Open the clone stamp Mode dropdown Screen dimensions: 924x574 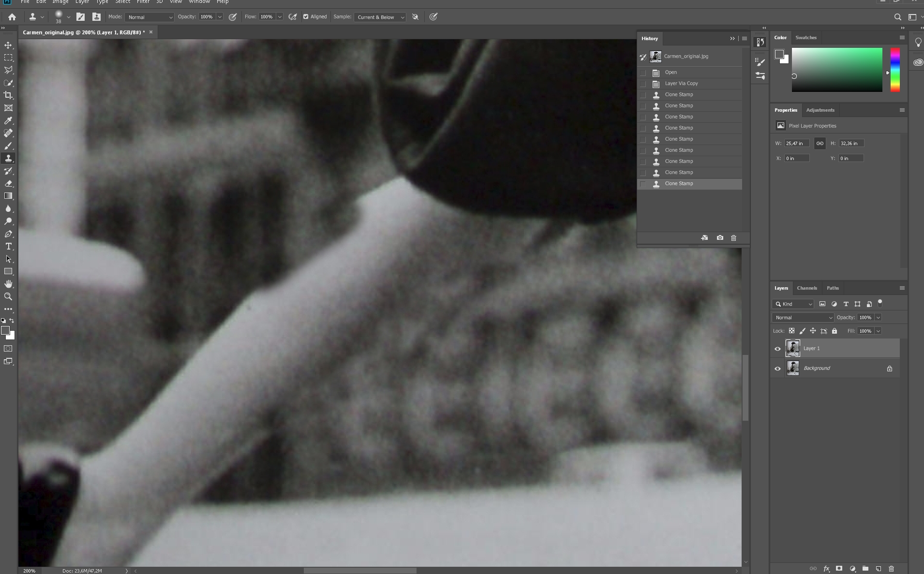(x=149, y=17)
